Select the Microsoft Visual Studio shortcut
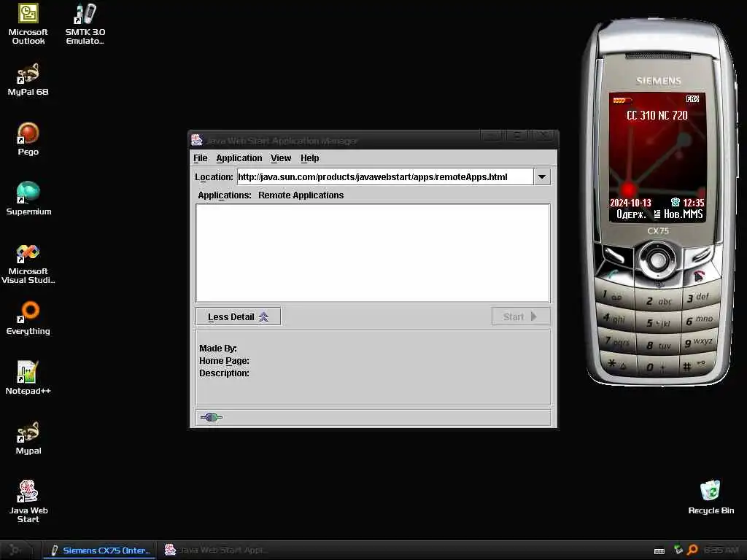The width and height of the screenshot is (747, 560). [28, 263]
